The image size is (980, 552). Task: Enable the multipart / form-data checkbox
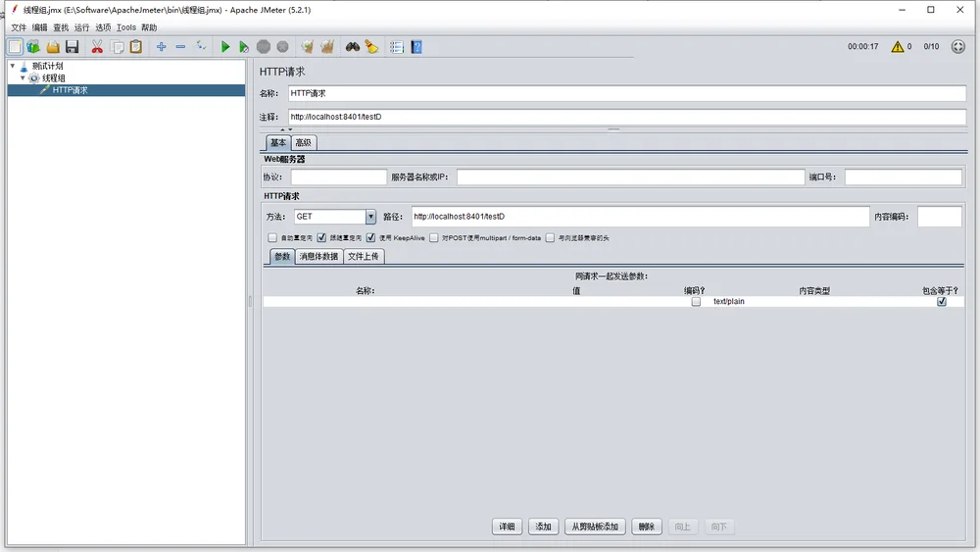pyautogui.click(x=434, y=237)
